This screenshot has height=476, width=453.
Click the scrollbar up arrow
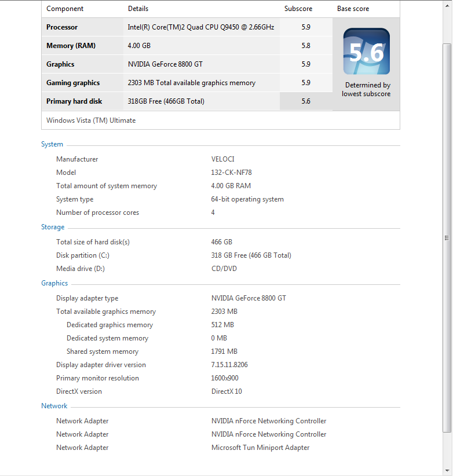tap(447, 6)
